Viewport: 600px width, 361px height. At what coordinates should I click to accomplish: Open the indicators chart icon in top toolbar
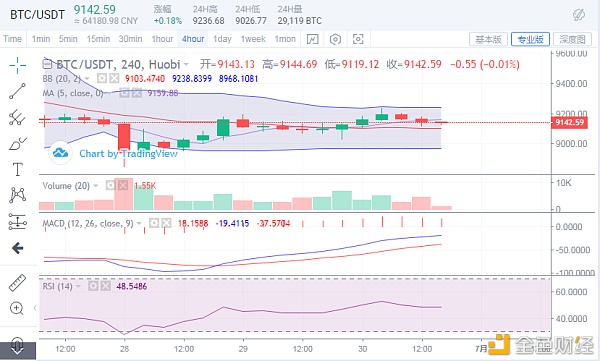point(313,39)
